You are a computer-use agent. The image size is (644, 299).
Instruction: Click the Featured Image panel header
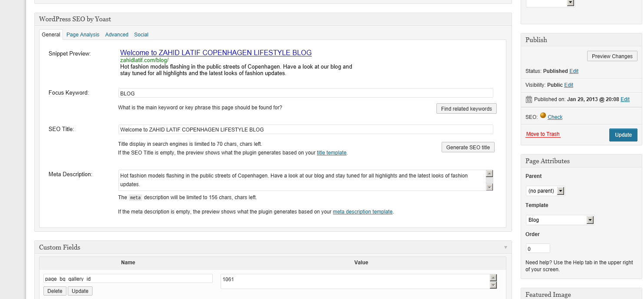(x=581, y=294)
